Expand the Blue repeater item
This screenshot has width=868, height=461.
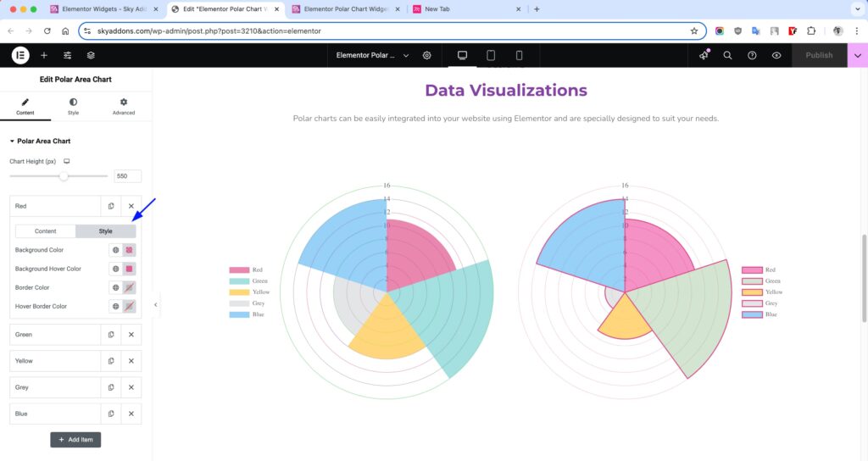pyautogui.click(x=55, y=414)
